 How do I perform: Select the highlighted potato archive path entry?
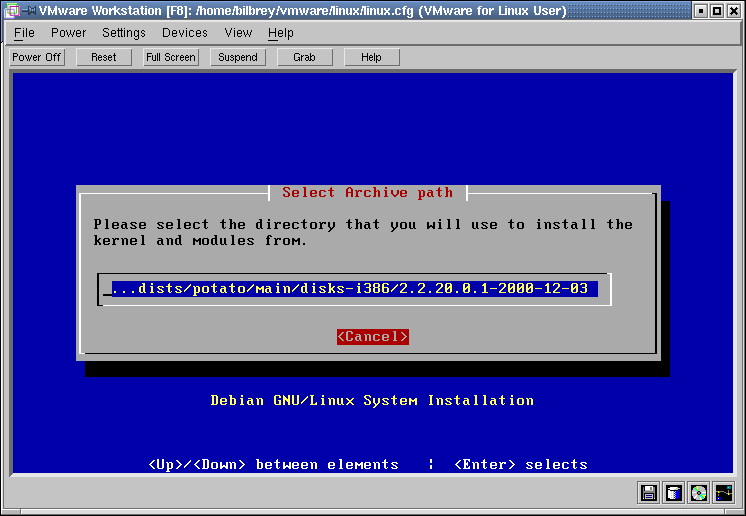pyautogui.click(x=354, y=289)
